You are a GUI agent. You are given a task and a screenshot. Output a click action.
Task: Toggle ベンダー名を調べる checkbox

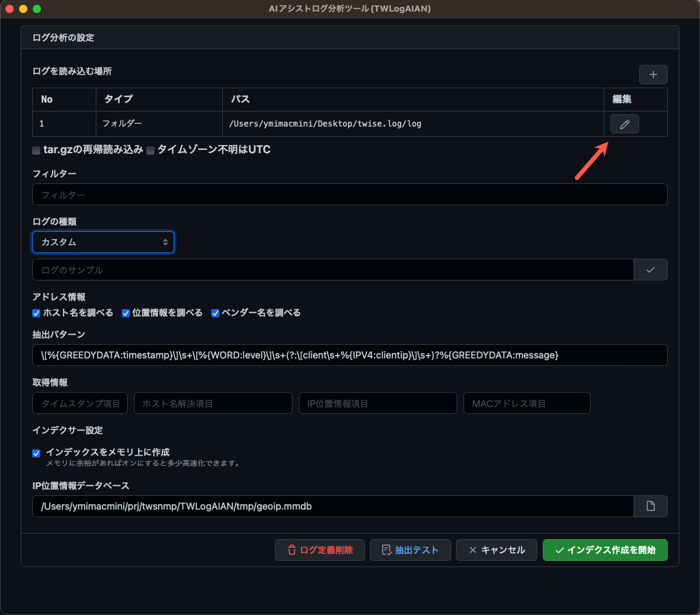point(215,313)
